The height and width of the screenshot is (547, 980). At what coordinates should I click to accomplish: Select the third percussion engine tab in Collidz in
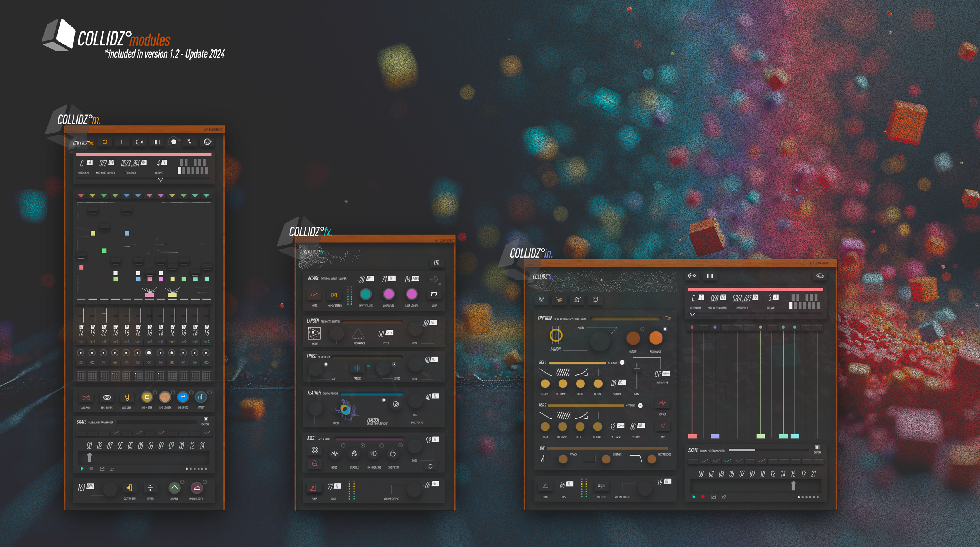(577, 300)
